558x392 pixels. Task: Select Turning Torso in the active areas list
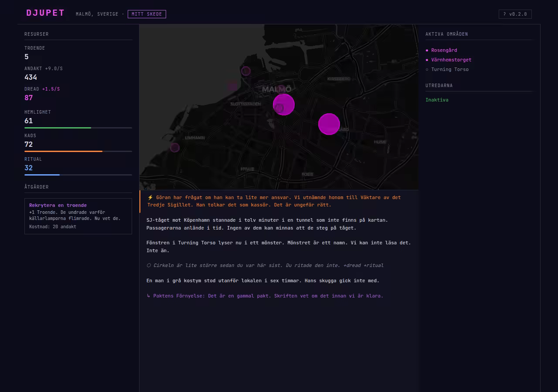450,69
